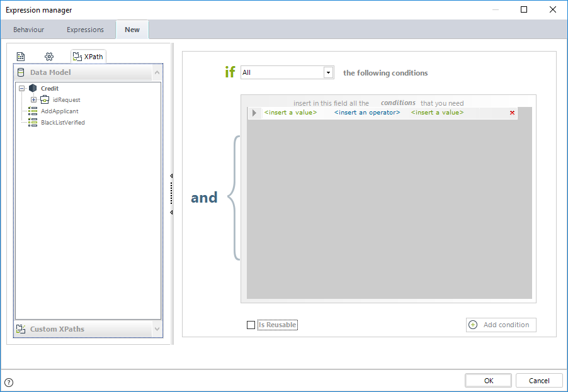This screenshot has height=392, width=568.
Task: Close the Expression manager window
Action: tap(553, 10)
